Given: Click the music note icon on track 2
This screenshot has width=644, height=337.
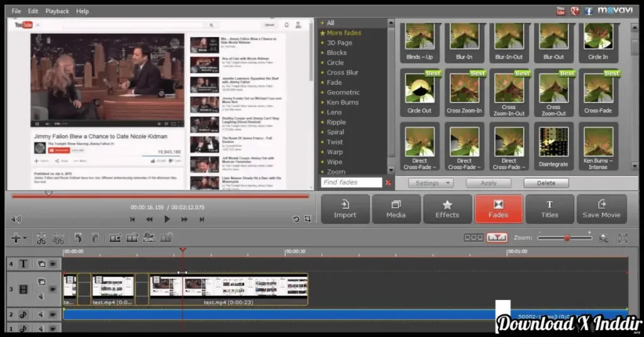Looking at the screenshot, I should (23, 315).
